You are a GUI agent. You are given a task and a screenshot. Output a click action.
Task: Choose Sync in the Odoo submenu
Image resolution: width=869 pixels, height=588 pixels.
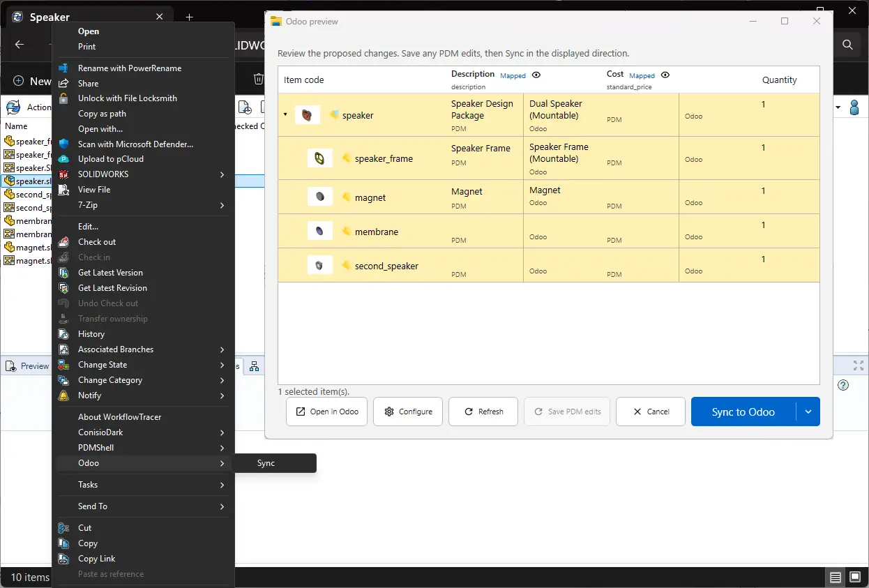275,463
